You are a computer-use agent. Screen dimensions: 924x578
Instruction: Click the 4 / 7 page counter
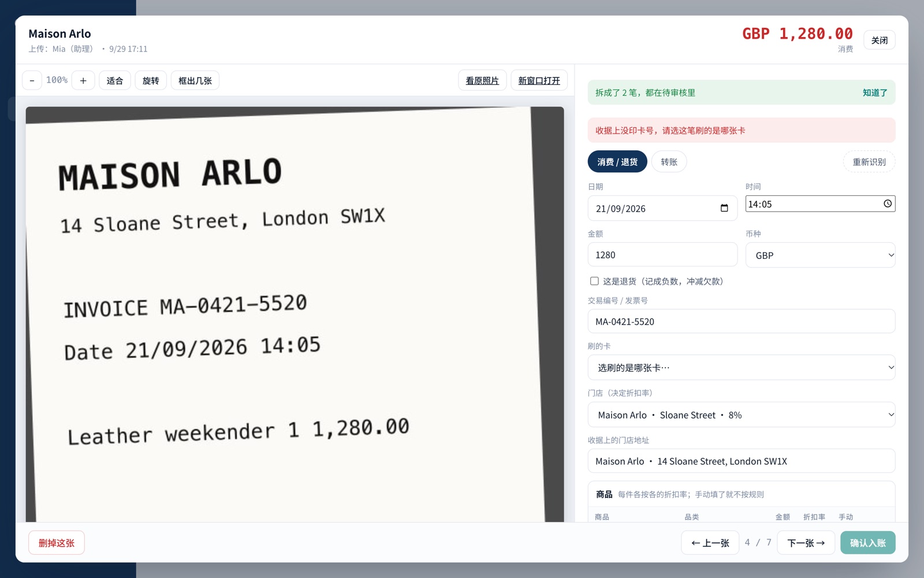click(758, 542)
